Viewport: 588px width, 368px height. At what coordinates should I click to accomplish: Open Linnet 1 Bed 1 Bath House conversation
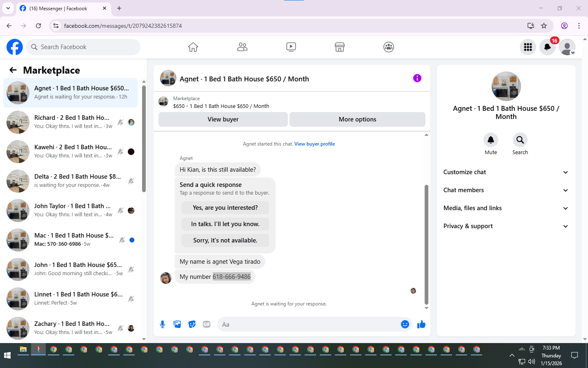tap(70, 299)
